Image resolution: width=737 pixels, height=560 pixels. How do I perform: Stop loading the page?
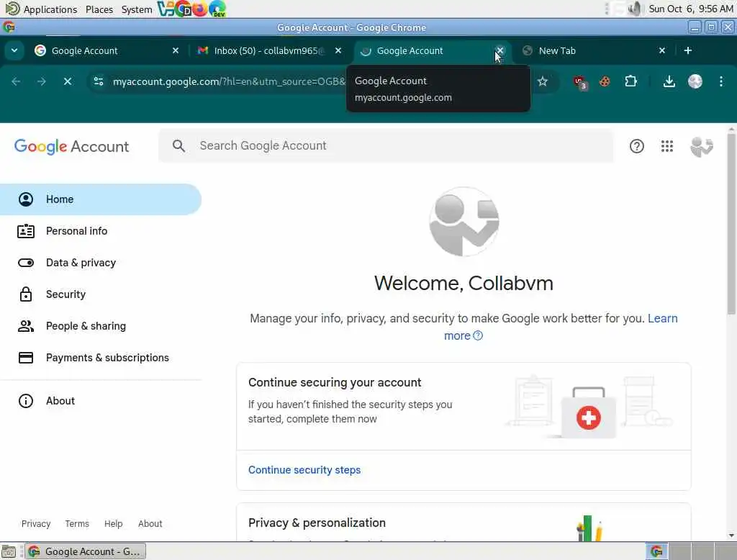click(x=67, y=81)
